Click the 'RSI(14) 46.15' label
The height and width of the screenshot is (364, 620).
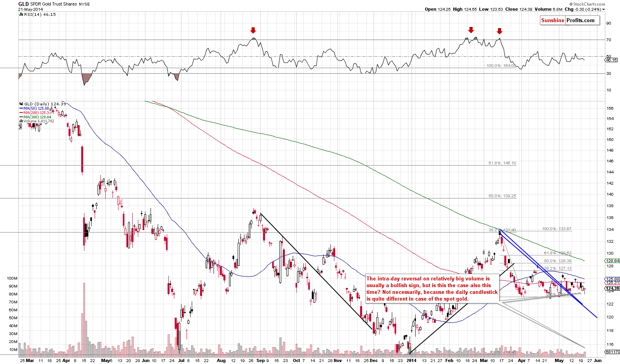pyautogui.click(x=40, y=14)
